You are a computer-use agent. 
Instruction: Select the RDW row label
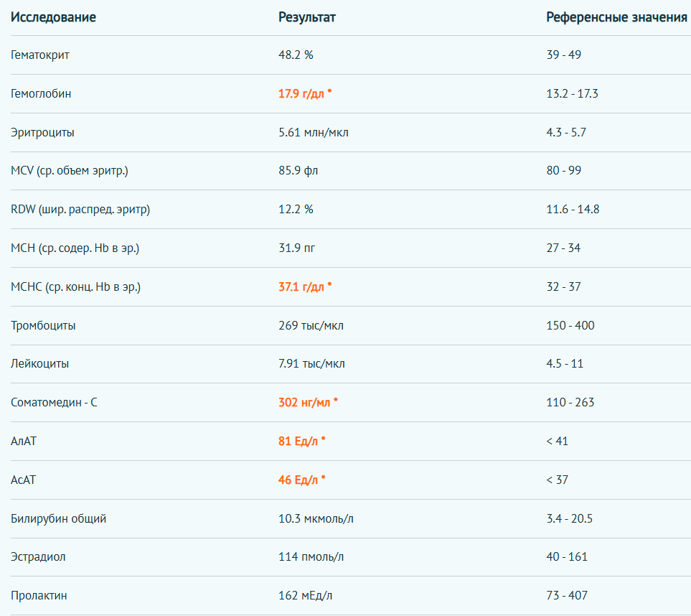pos(80,210)
